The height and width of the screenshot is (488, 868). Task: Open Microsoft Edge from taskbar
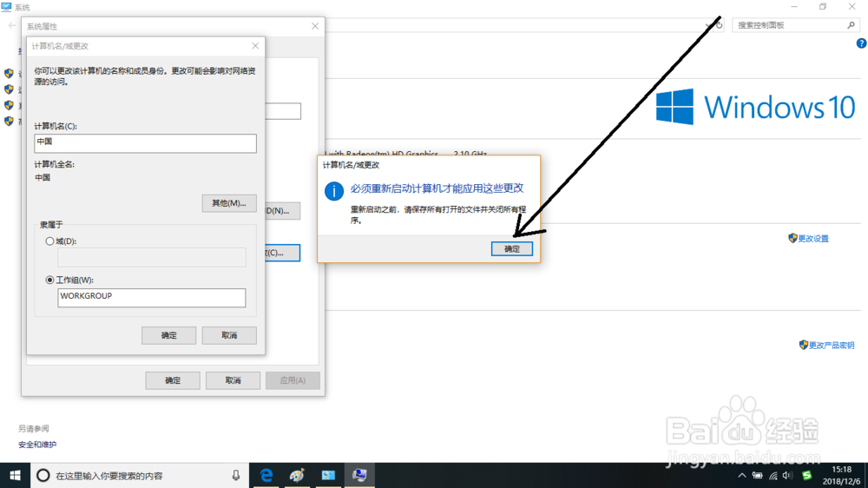(x=266, y=475)
